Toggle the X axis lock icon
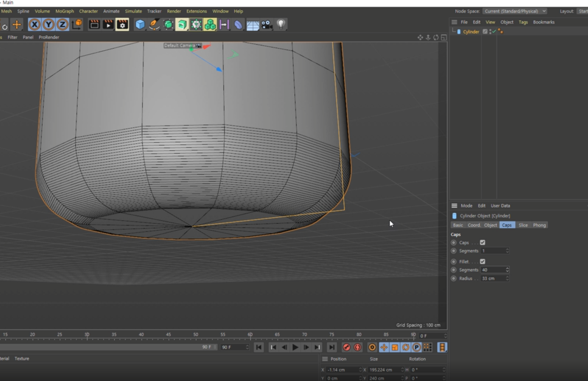Image resolution: width=588 pixels, height=381 pixels. [x=34, y=25]
